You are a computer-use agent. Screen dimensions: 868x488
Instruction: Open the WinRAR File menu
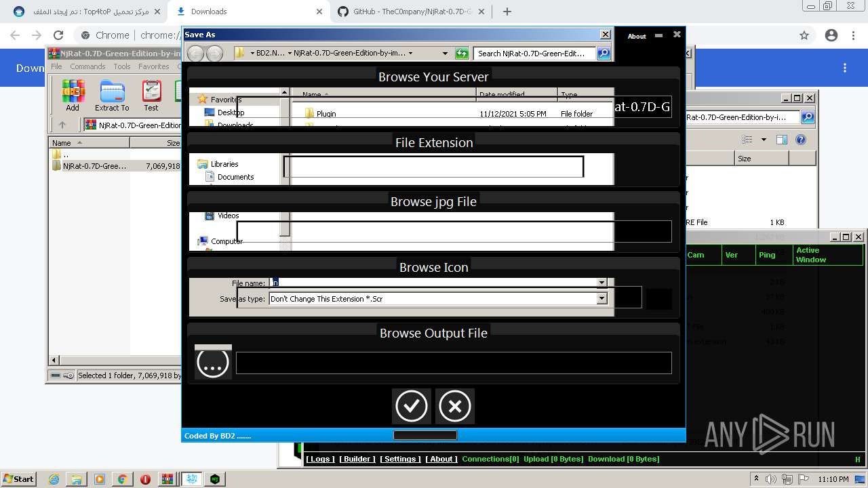point(56,66)
